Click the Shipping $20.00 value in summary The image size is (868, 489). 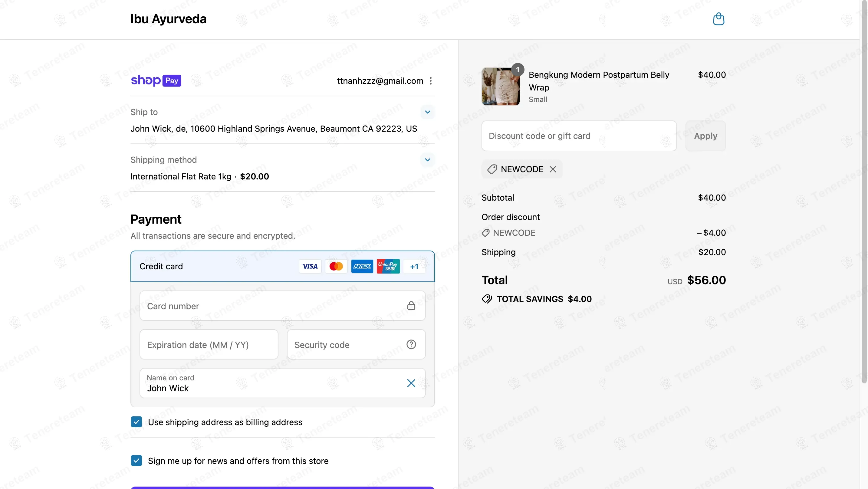point(712,252)
